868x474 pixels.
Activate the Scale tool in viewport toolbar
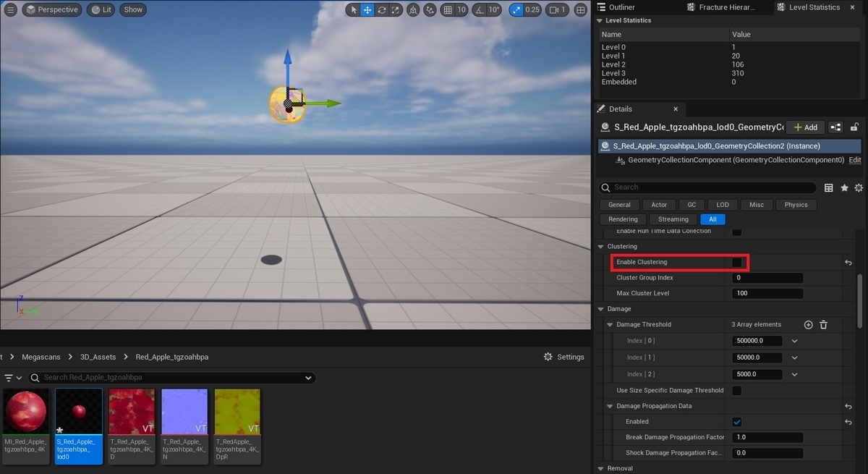coord(395,9)
